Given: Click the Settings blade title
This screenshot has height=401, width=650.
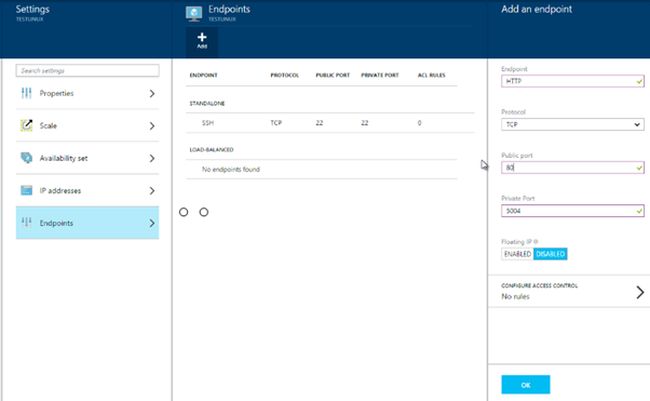Looking at the screenshot, I should tap(32, 9).
